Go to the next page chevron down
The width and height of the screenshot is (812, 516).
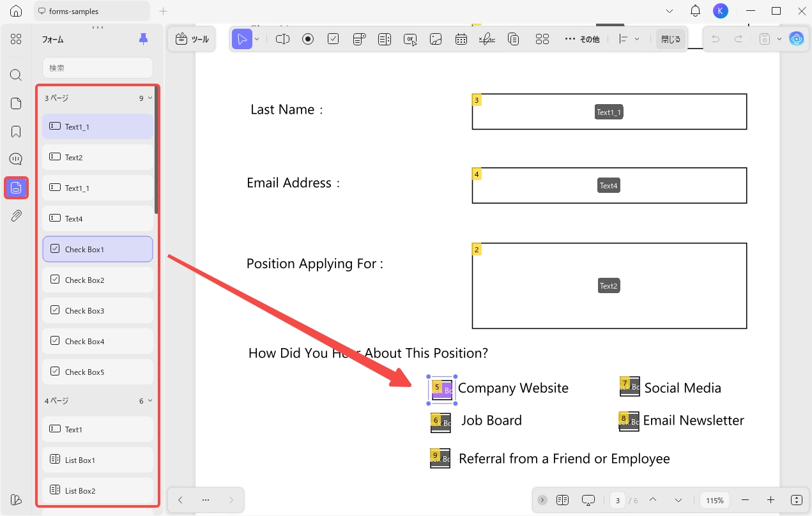pyautogui.click(x=678, y=500)
